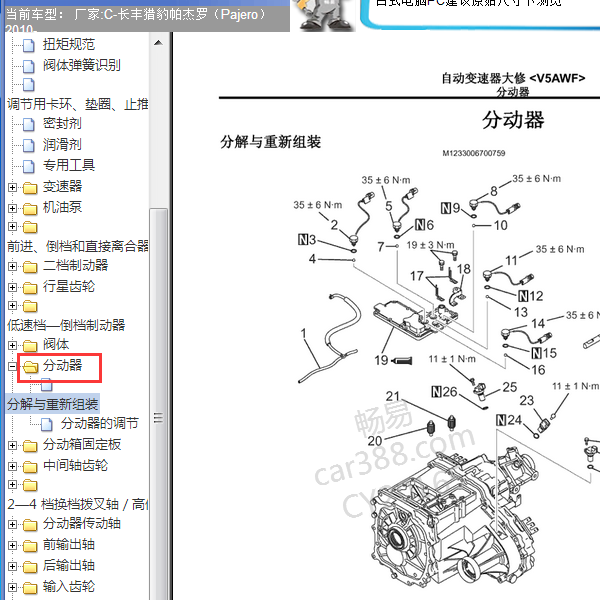Open the 密封剂 document
Image resolution: width=600 pixels, height=600 pixels.
pos(62,123)
